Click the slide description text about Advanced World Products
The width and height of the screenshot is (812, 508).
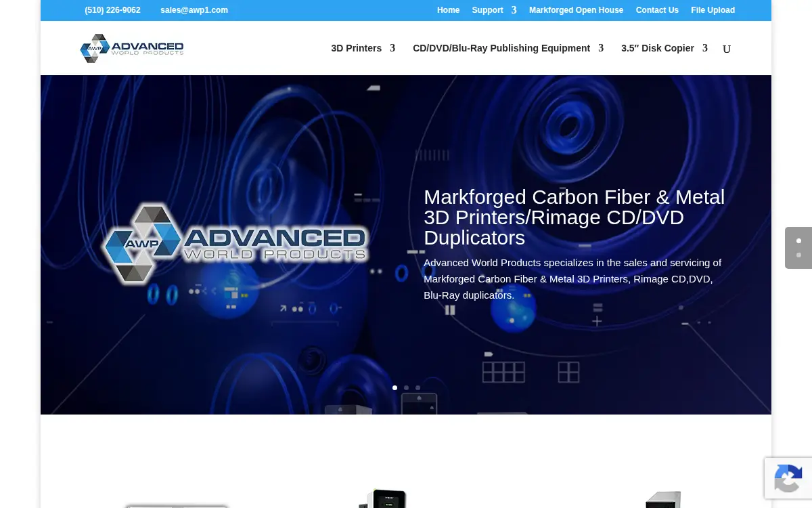pos(572,279)
